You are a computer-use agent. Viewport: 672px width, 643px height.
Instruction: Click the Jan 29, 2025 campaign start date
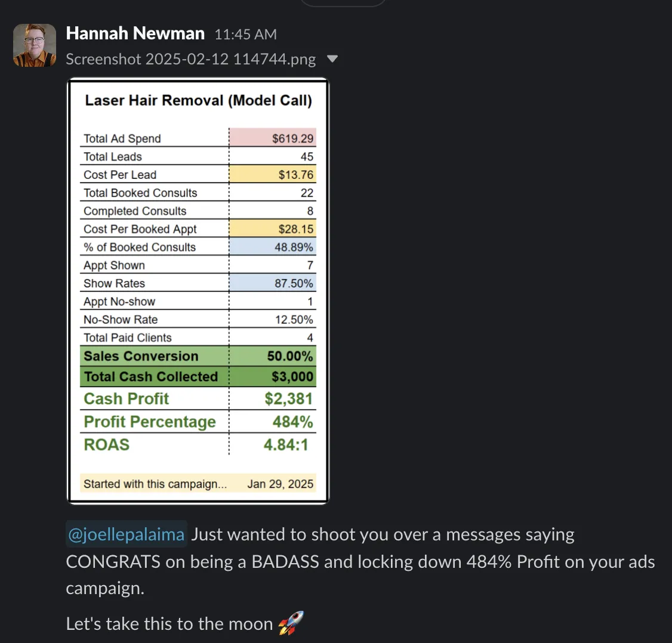coord(280,484)
